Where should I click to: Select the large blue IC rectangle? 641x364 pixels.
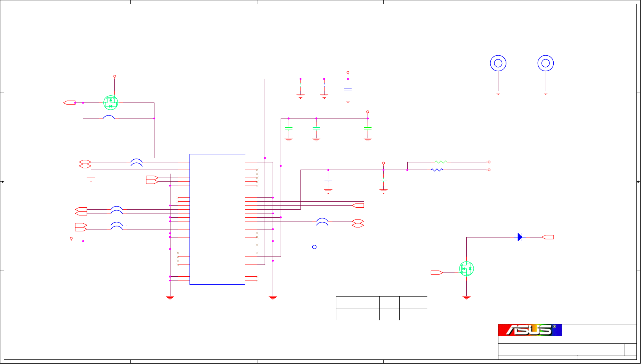[x=217, y=219]
